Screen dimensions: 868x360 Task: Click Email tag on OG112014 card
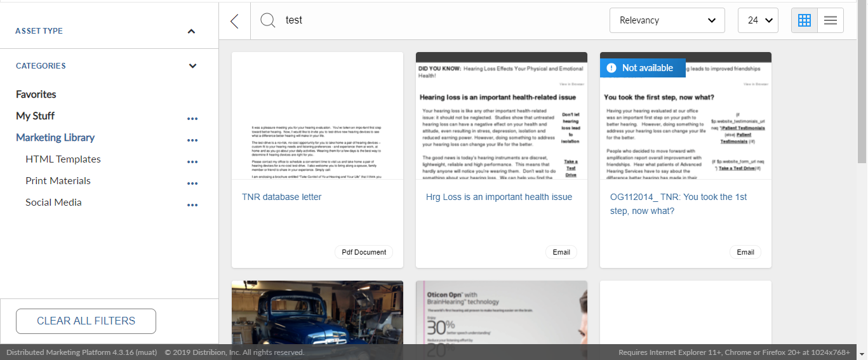[745, 252]
